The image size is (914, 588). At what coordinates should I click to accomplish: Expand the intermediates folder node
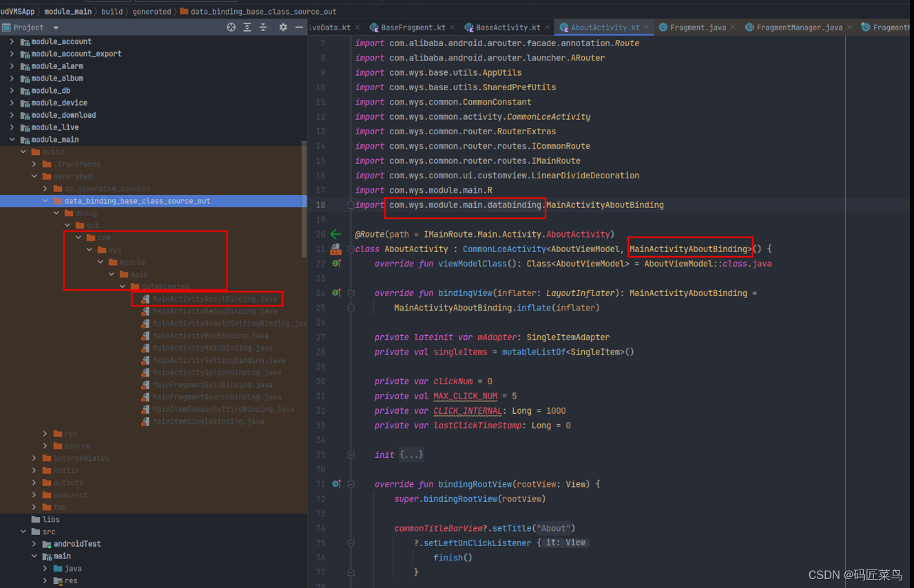[34, 459]
